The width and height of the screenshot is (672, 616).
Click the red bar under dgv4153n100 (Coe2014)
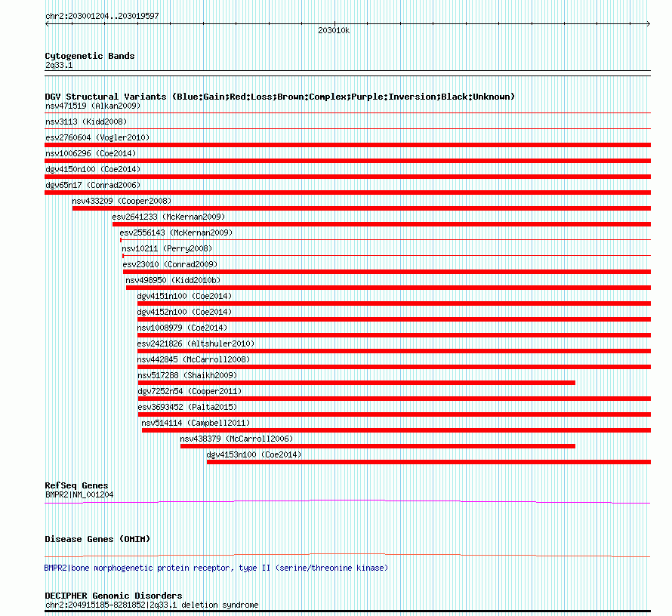[429, 462]
